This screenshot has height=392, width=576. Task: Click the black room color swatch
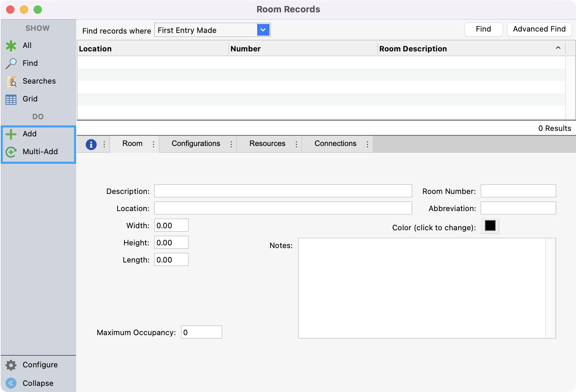(490, 226)
